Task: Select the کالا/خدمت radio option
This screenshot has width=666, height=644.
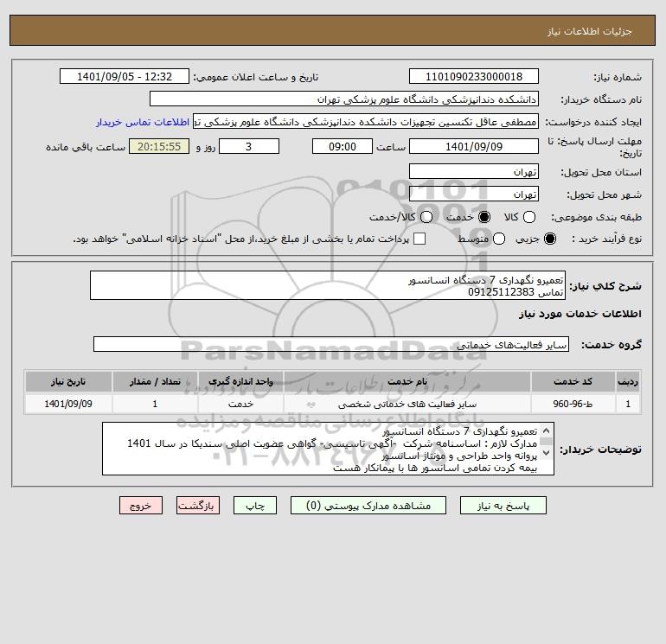Action: click(x=426, y=217)
